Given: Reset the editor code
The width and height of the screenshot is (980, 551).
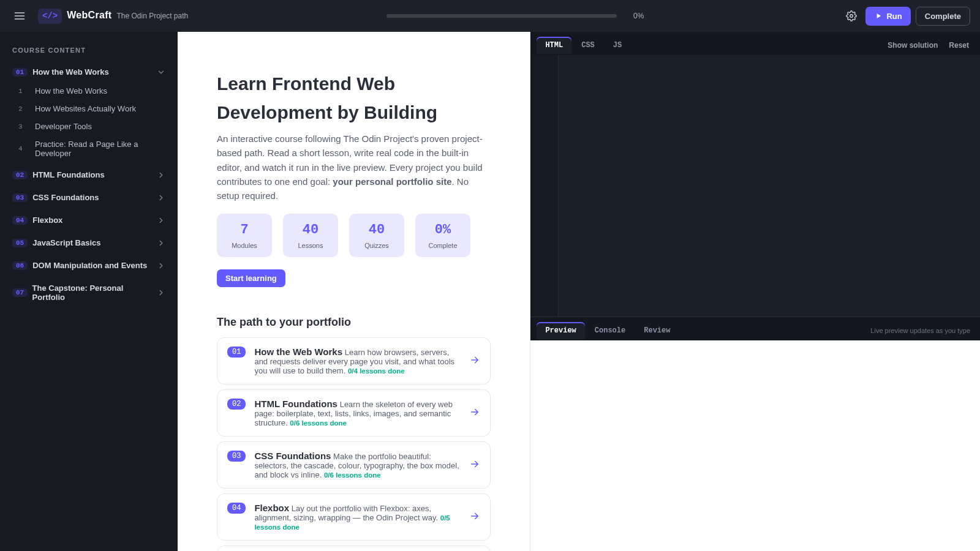Looking at the screenshot, I should (x=959, y=45).
